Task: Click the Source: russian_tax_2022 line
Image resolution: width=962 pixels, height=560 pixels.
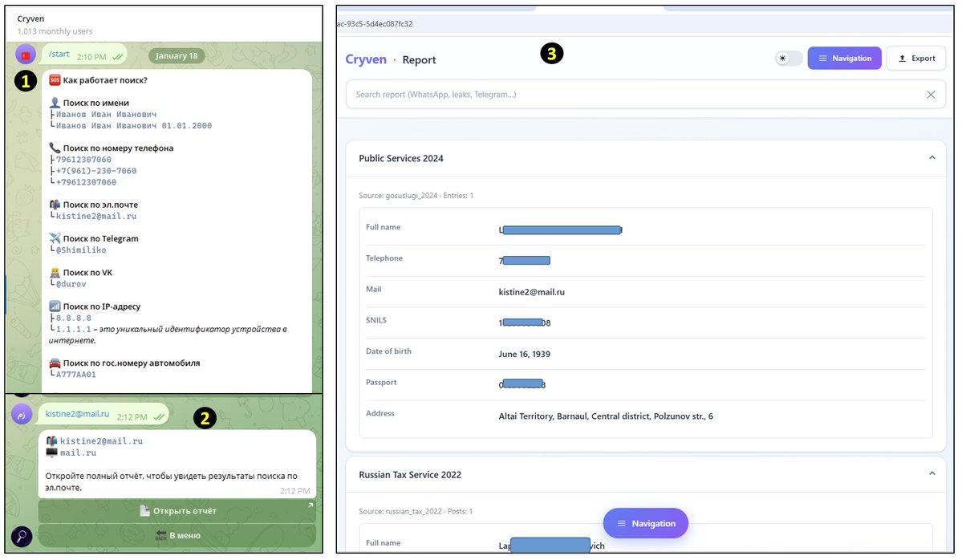Action: point(416,512)
